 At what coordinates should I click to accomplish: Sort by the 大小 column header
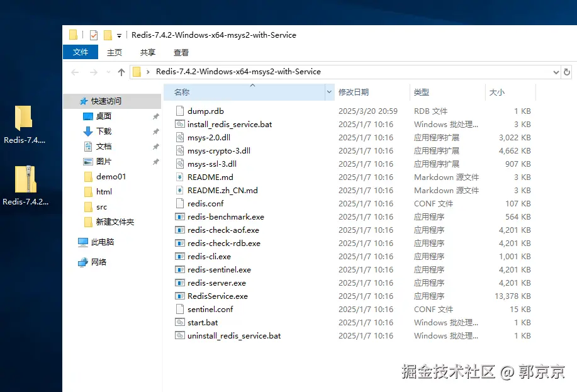point(511,92)
